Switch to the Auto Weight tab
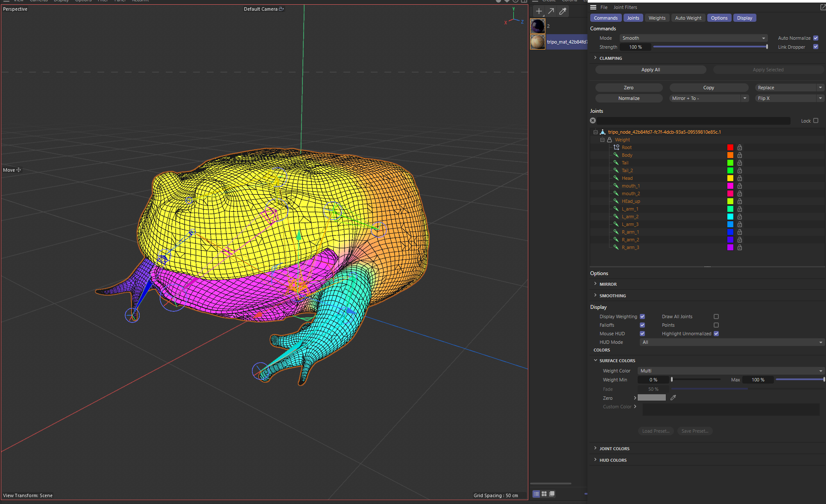The image size is (826, 504). pyautogui.click(x=688, y=18)
